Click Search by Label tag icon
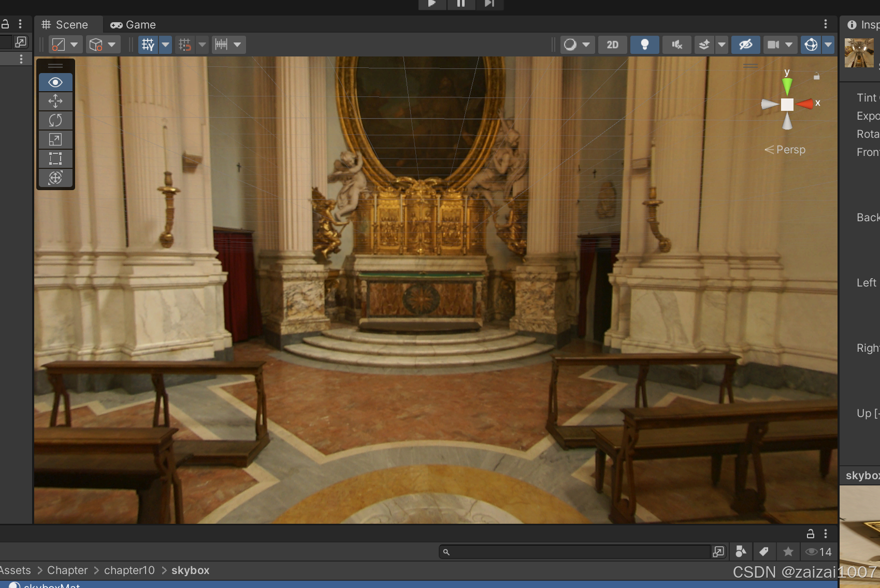This screenshot has width=880, height=588. 764,552
